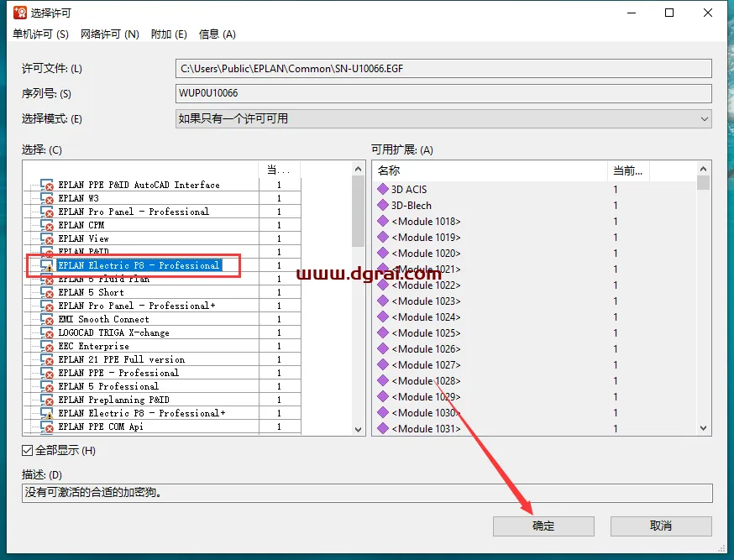
Task: Click warning icon for EPLAN Electric P8 - Professional
Action: click(47, 266)
